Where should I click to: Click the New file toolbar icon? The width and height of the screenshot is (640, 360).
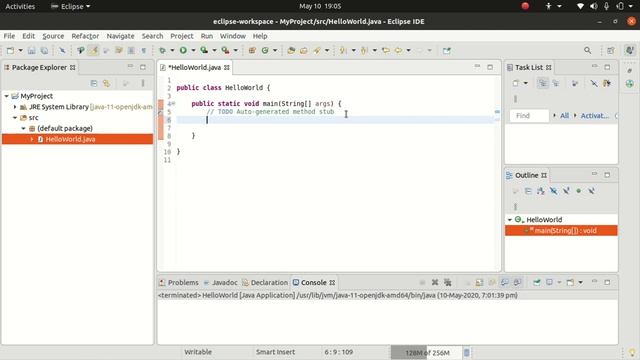[x=11, y=51]
